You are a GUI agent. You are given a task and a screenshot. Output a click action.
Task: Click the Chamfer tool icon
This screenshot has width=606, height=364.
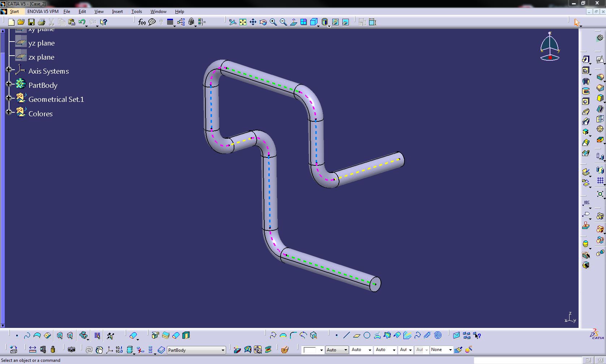[x=600, y=88]
